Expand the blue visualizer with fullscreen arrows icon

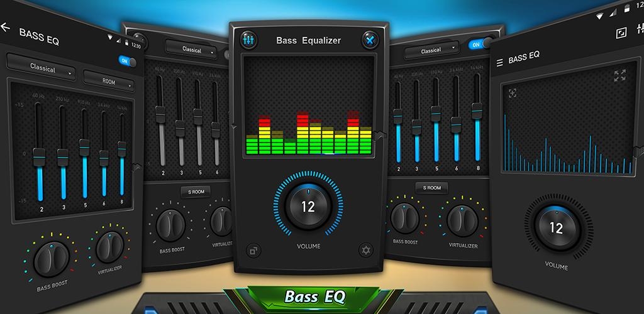click(x=619, y=75)
